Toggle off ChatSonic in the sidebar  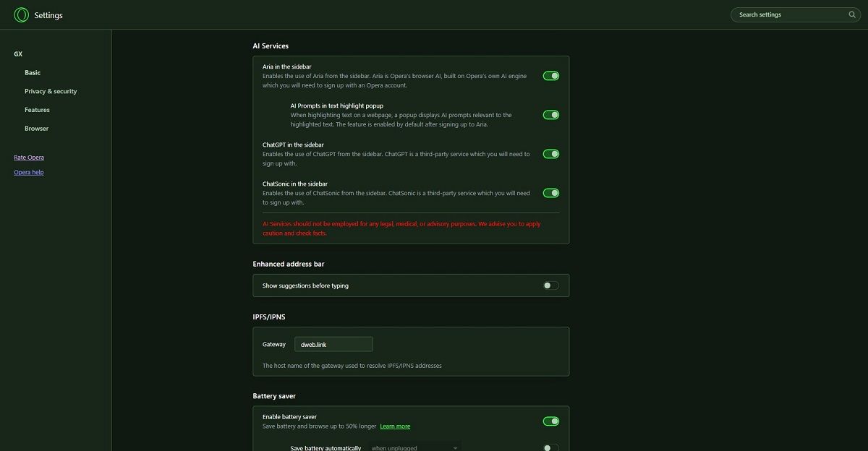tap(550, 192)
